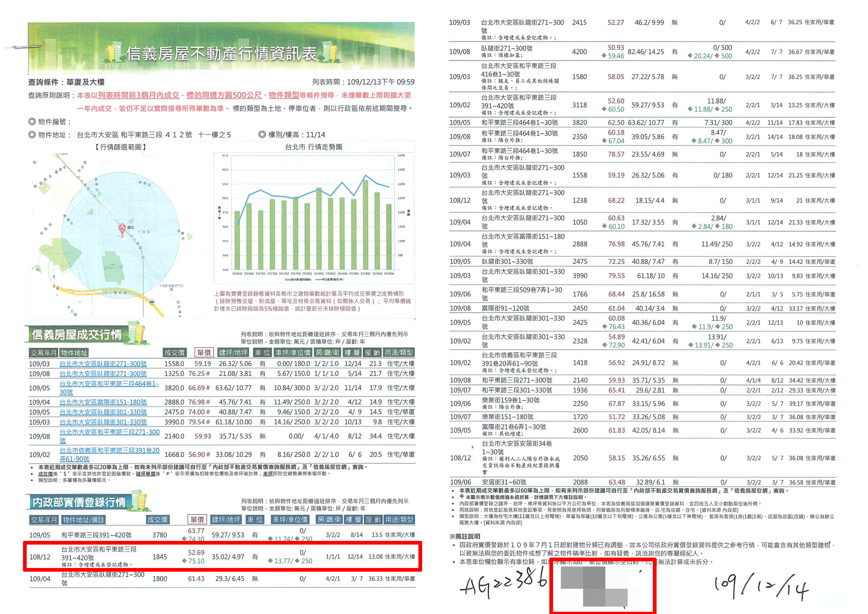Select the 樓別/樓高：11/14 text
Image resolution: width=868 pixels, height=614 pixels.
coord(292,135)
